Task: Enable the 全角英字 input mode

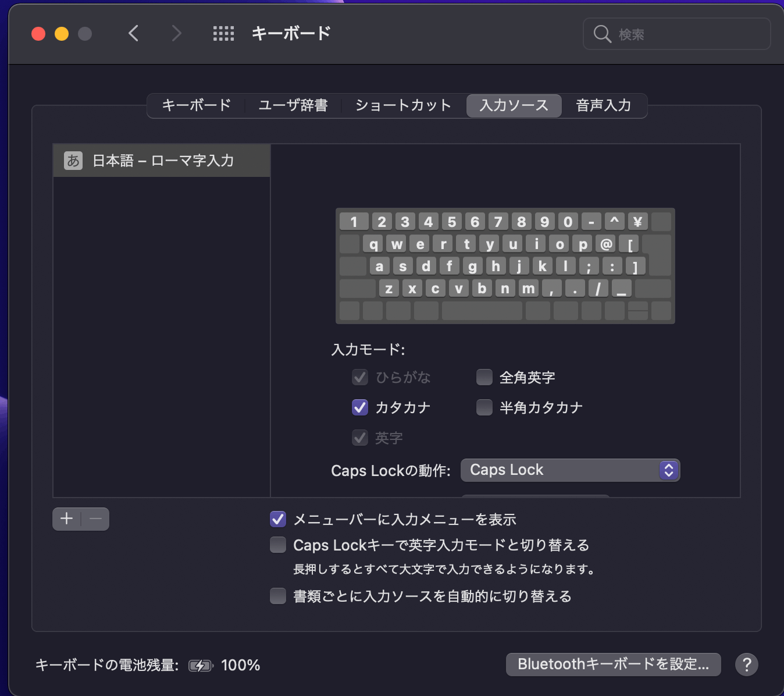Action: [484, 377]
